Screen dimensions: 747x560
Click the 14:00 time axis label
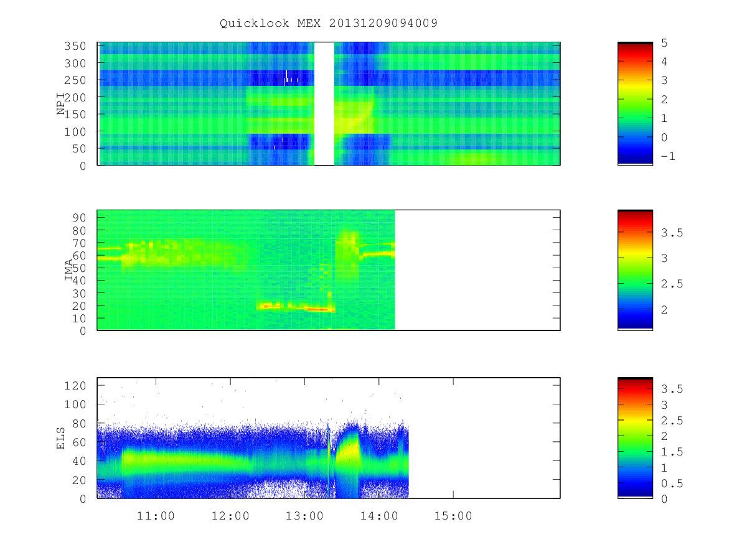tap(379, 516)
